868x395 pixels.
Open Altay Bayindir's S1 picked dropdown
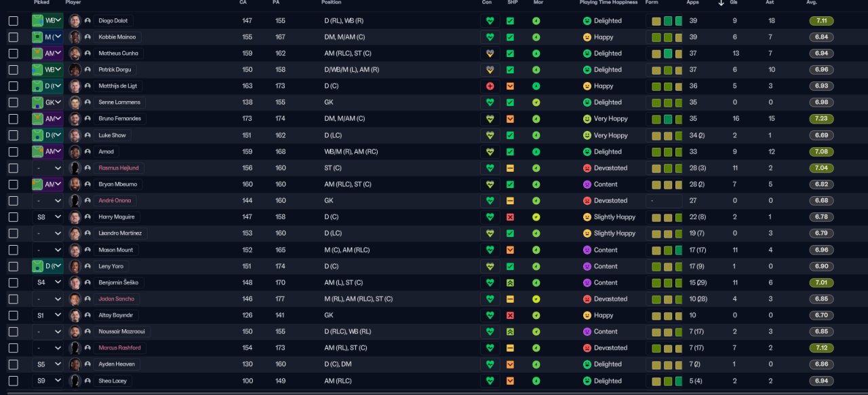[x=47, y=316]
